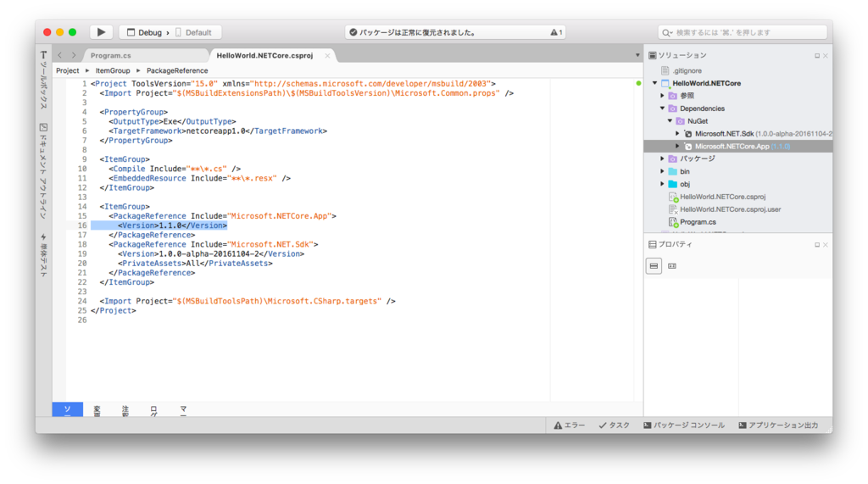Click the PackageReference breadcrumb segment

[177, 70]
